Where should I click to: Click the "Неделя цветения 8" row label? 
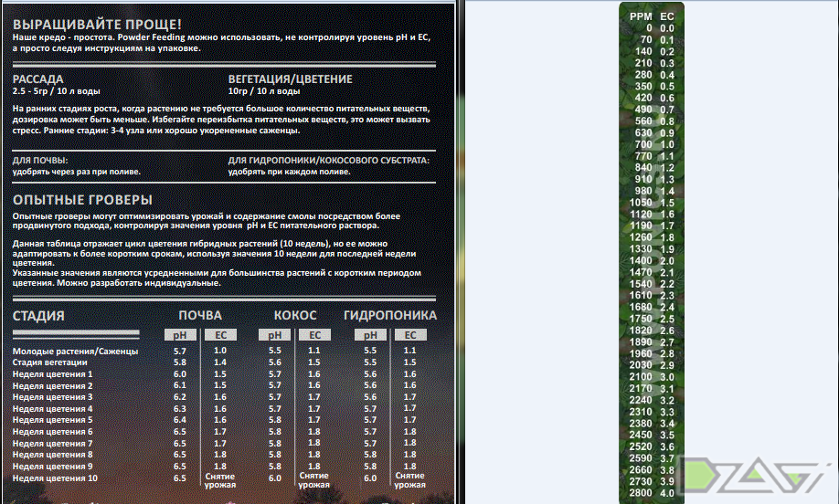52,455
